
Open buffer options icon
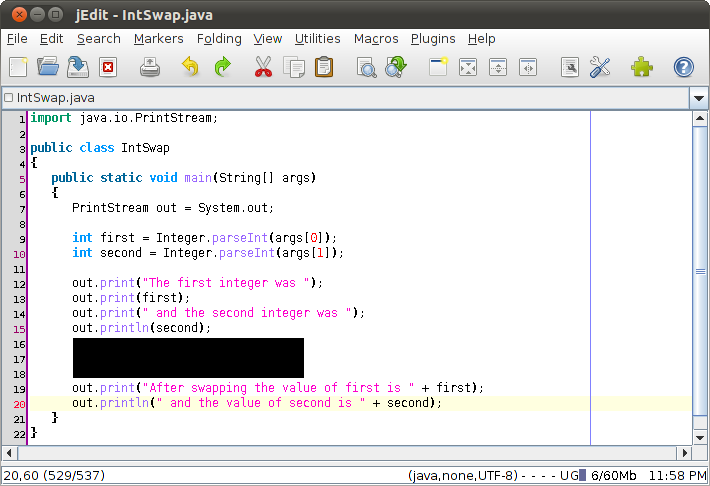coord(570,67)
